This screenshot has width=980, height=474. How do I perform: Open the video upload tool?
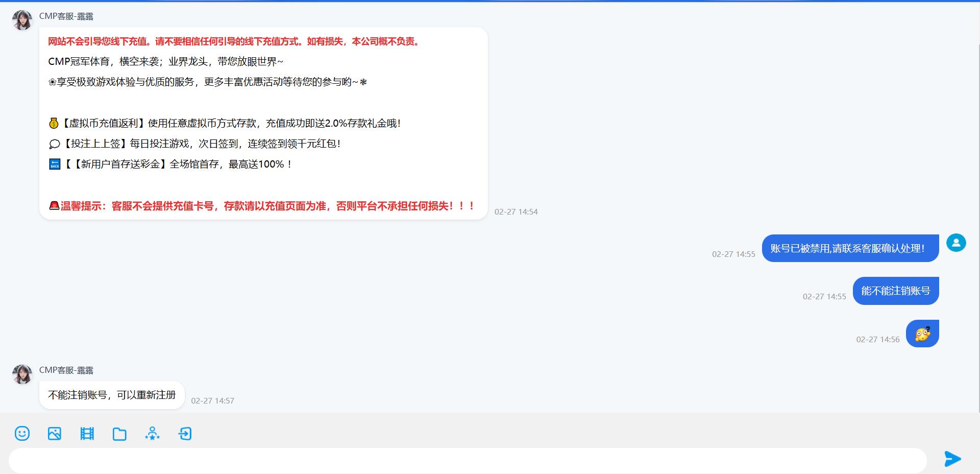87,434
